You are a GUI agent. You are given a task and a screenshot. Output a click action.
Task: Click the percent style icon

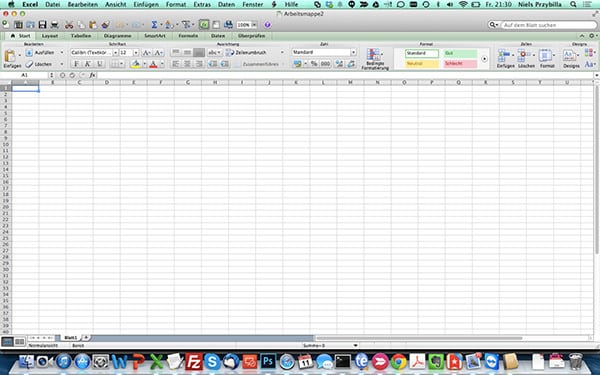point(314,64)
